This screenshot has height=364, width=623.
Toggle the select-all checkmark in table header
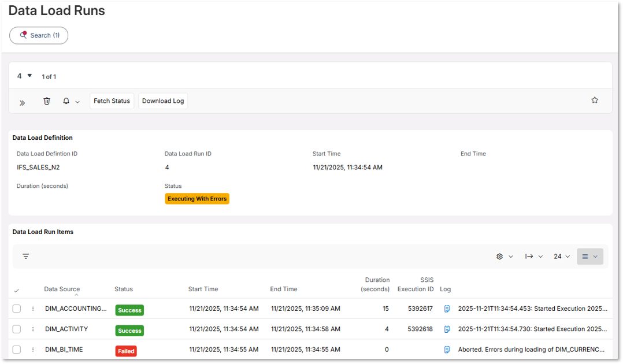[16, 291]
